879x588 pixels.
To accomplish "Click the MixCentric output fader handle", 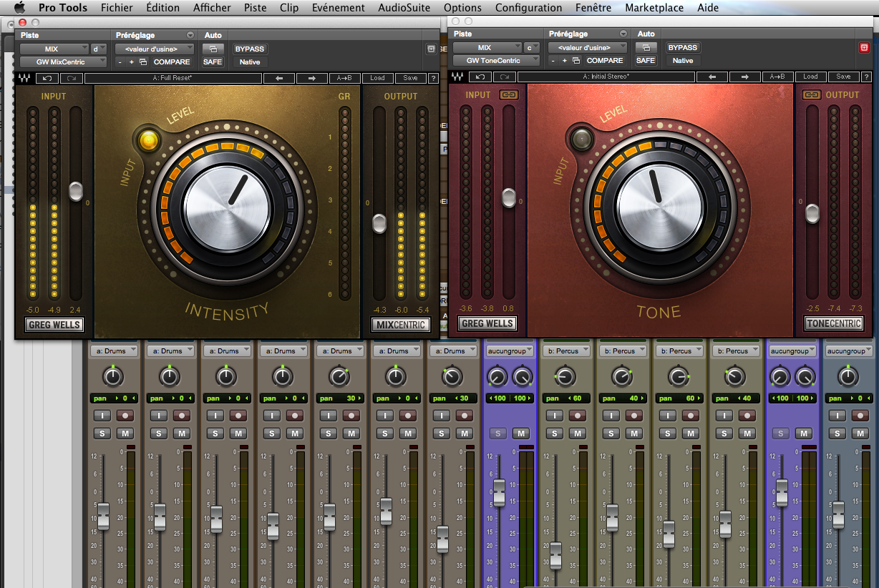I will click(379, 223).
